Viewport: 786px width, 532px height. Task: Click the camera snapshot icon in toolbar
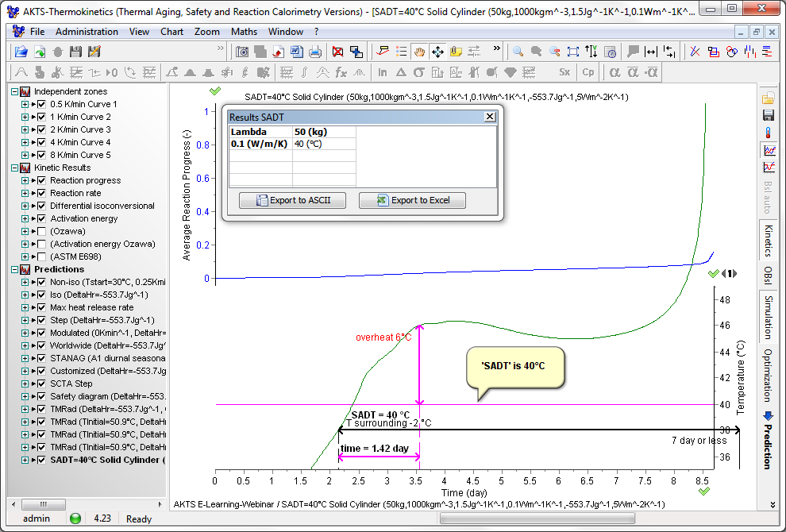tap(242, 52)
